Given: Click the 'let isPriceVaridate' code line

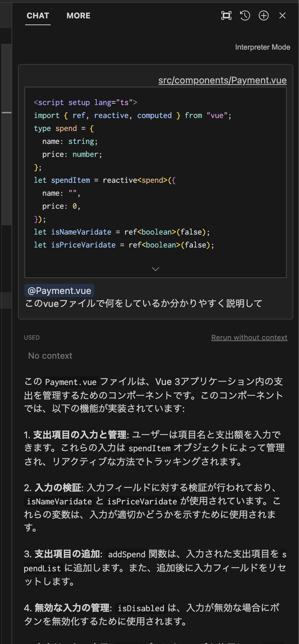Looking at the screenshot, I should [x=124, y=245].
